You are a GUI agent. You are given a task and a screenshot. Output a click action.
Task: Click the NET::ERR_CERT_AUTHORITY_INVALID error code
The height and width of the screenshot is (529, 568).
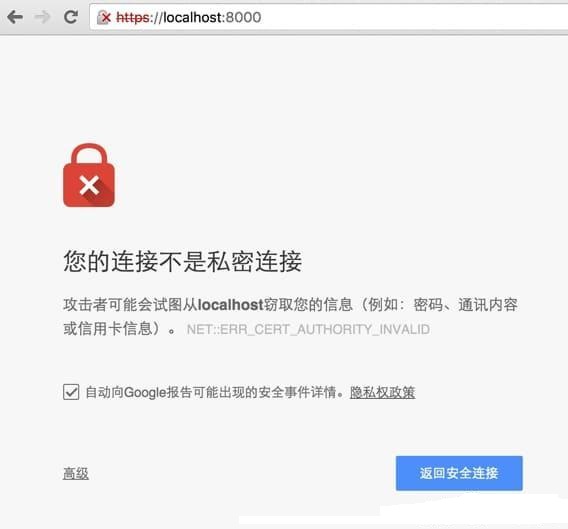pyautogui.click(x=308, y=329)
